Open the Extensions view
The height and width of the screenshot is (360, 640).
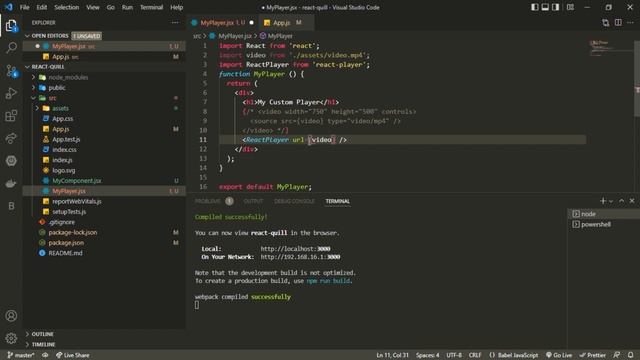(11, 116)
